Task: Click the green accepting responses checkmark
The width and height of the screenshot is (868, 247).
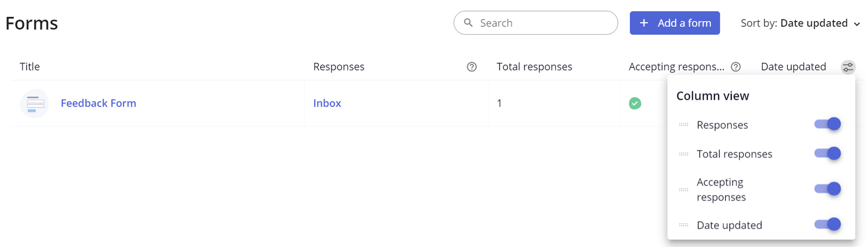Action: click(x=635, y=103)
